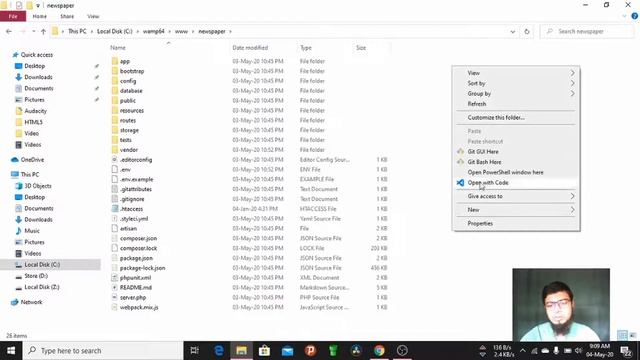This screenshot has height=360, width=640.
Task: Open the File ribbon tab
Action: point(13,16)
